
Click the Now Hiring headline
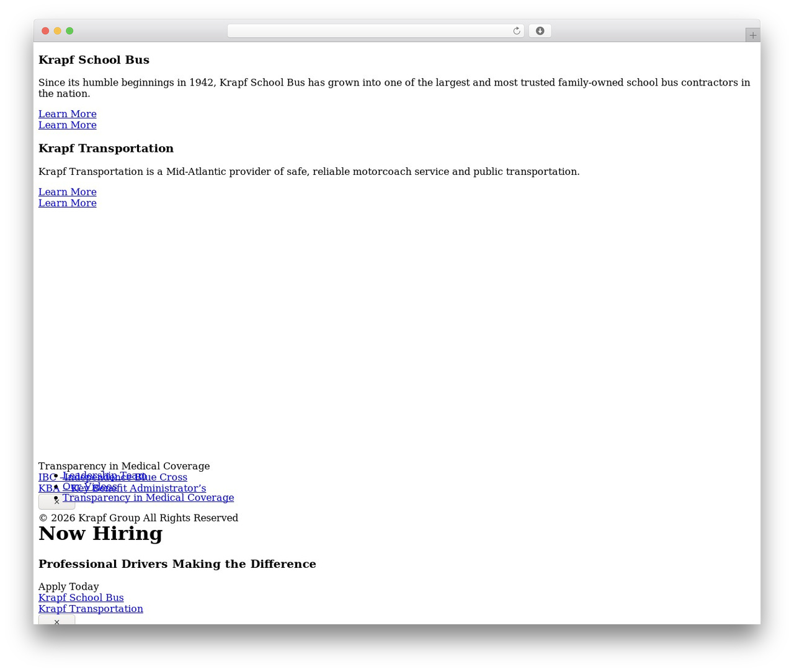tap(100, 534)
